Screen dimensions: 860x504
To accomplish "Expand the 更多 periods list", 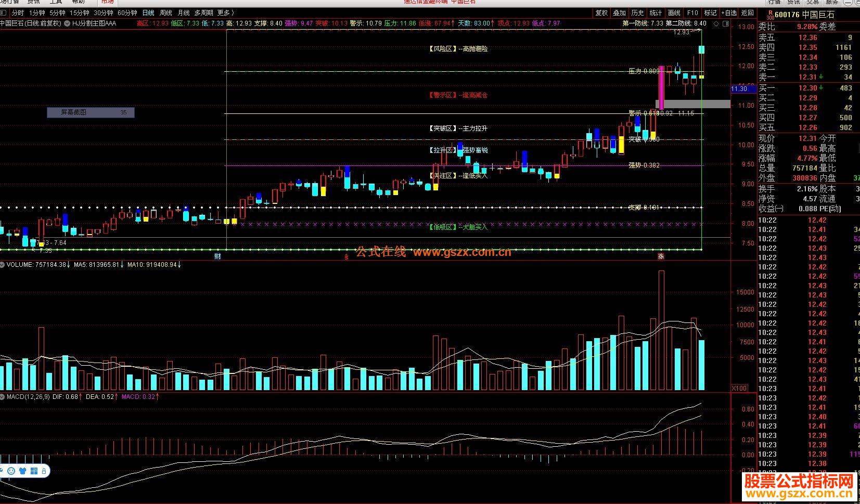I will click(x=225, y=13).
